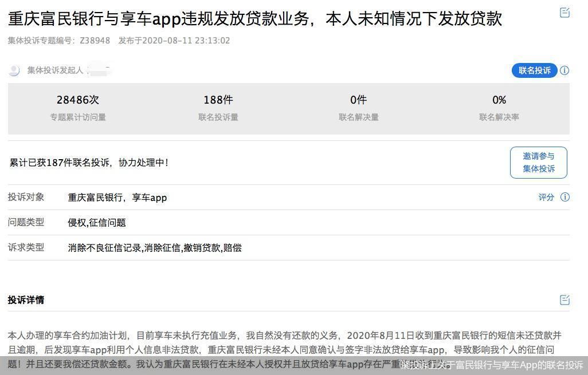
Task: Click the 0件 resolved count
Action: click(359, 100)
